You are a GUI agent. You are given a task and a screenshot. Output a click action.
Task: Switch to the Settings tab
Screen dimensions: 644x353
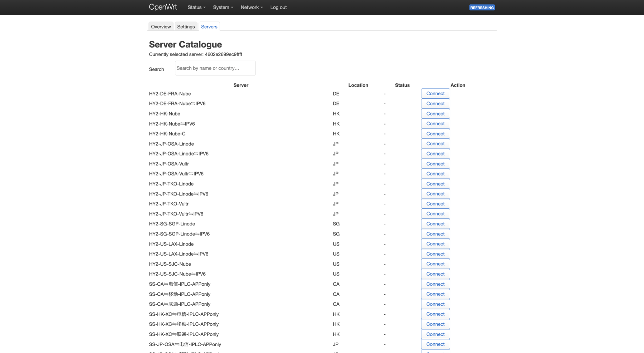186,26
